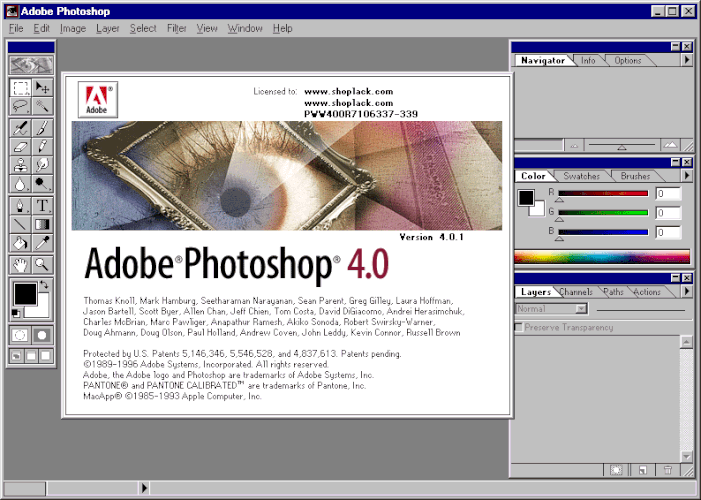Select the Eyedropper tool
Image resolution: width=701 pixels, height=500 pixels.
42,243
